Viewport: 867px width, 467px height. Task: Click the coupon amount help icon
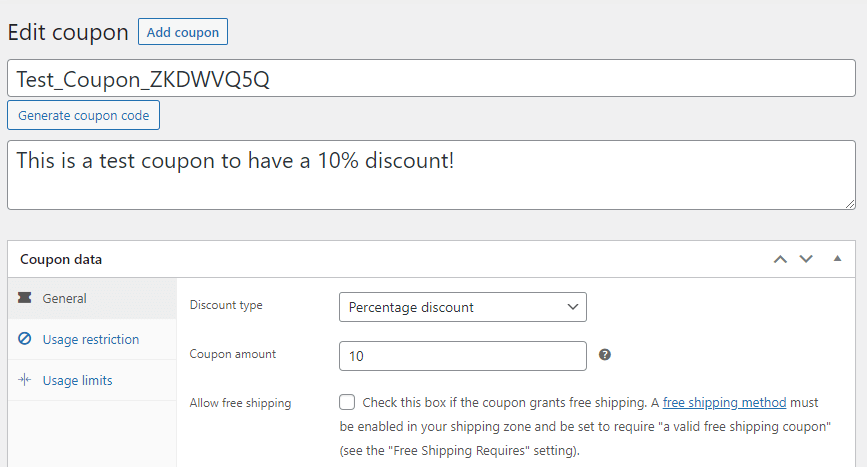click(605, 355)
